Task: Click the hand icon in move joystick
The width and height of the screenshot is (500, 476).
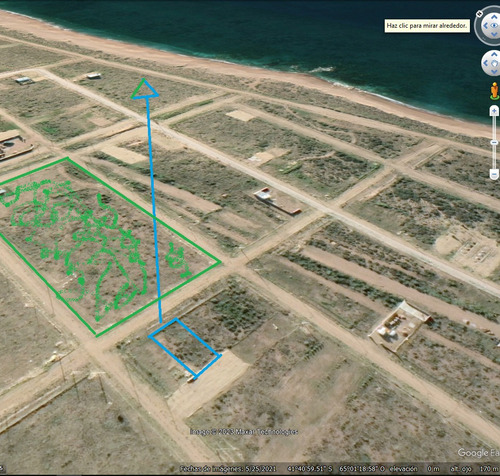Action: [x=495, y=63]
